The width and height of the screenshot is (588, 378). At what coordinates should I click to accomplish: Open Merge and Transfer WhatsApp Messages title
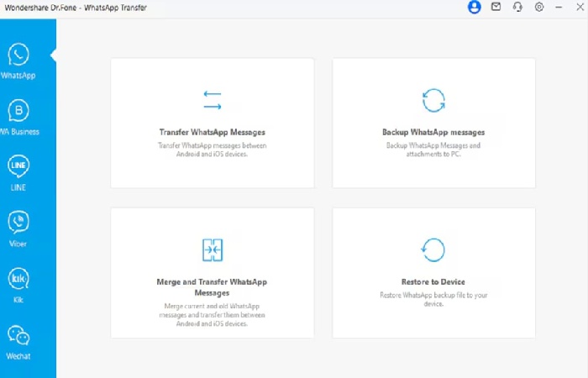(x=212, y=287)
